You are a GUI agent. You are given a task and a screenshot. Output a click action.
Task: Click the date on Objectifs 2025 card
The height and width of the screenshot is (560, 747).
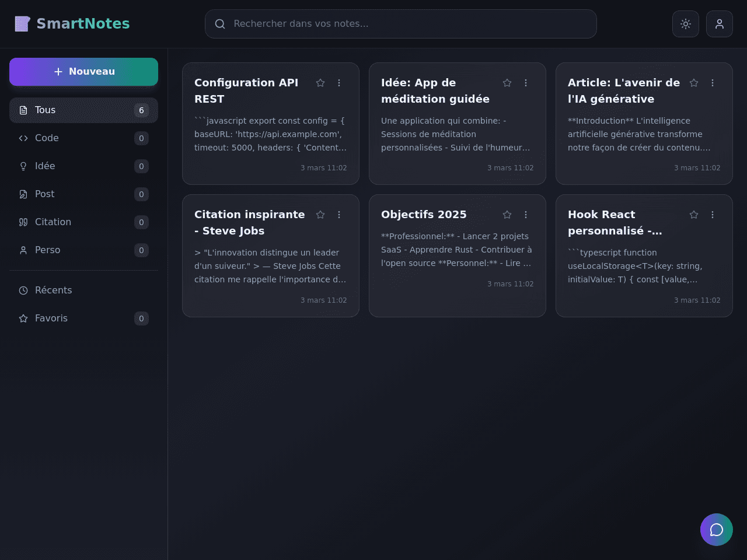(511, 284)
